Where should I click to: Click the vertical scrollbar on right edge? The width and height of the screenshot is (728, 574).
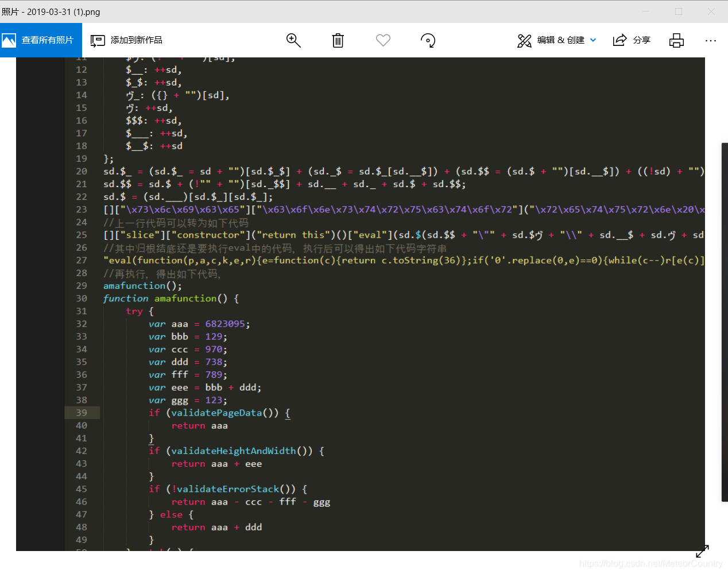click(x=725, y=322)
